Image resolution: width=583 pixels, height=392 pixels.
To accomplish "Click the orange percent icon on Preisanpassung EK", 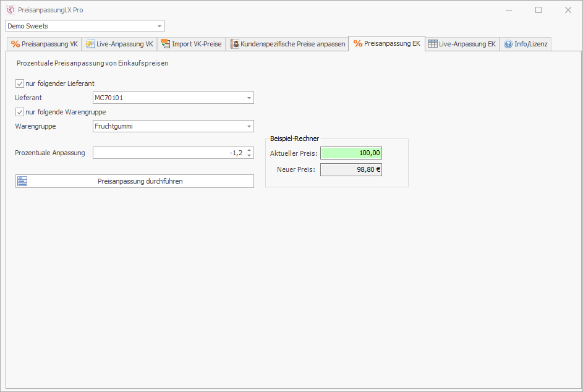I will pyautogui.click(x=357, y=44).
